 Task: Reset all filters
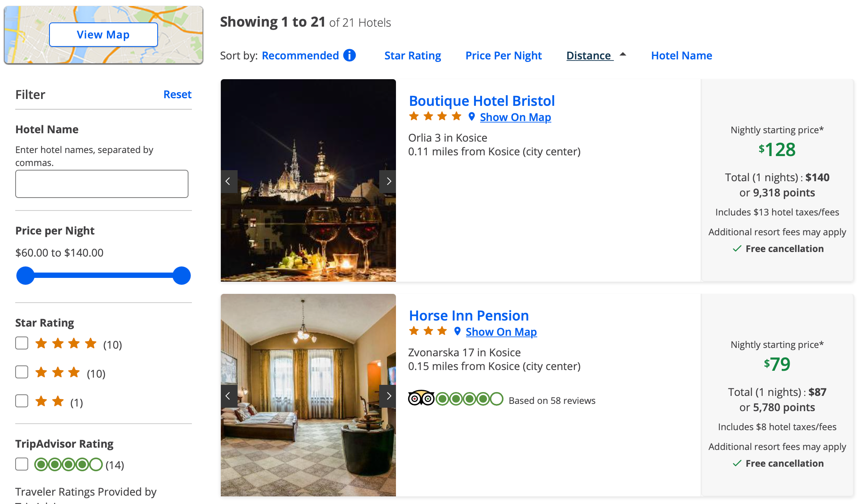(177, 94)
